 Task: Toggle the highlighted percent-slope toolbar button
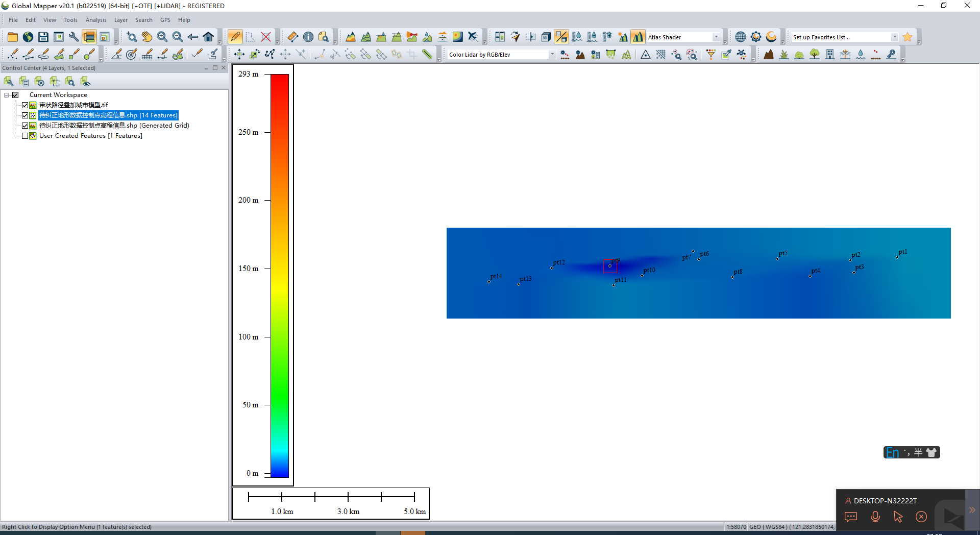[x=561, y=37]
